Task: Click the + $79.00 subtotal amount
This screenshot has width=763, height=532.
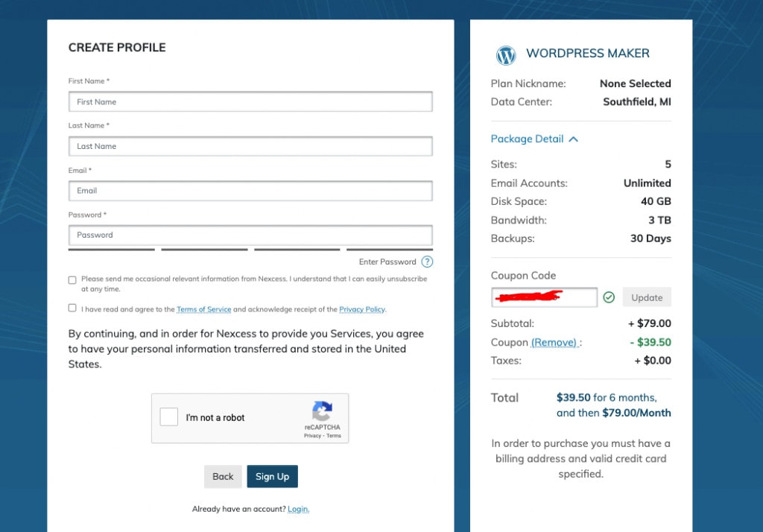Action: coord(650,323)
